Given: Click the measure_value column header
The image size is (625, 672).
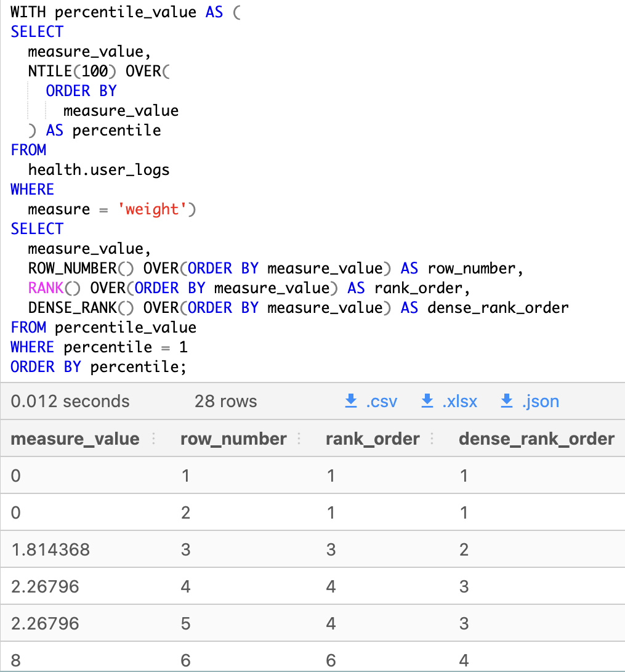Looking at the screenshot, I should (x=75, y=439).
